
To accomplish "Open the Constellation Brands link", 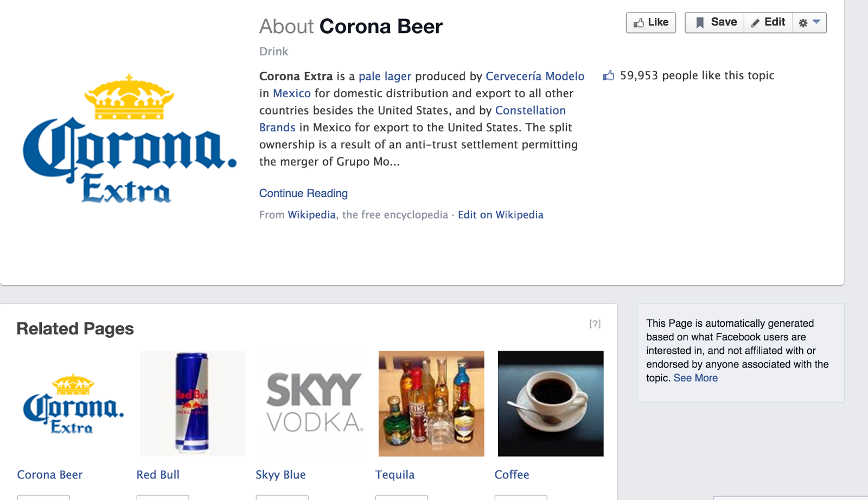I will click(x=530, y=110).
